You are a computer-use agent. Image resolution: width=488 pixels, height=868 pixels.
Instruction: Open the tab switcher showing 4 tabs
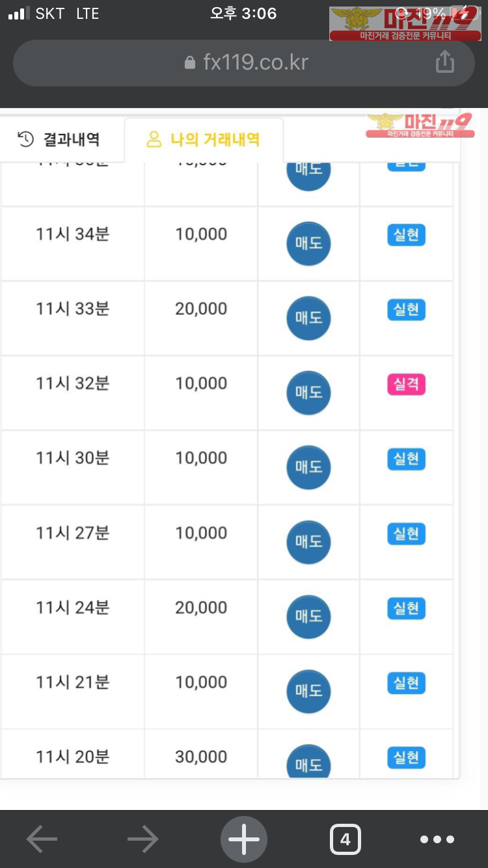click(345, 839)
